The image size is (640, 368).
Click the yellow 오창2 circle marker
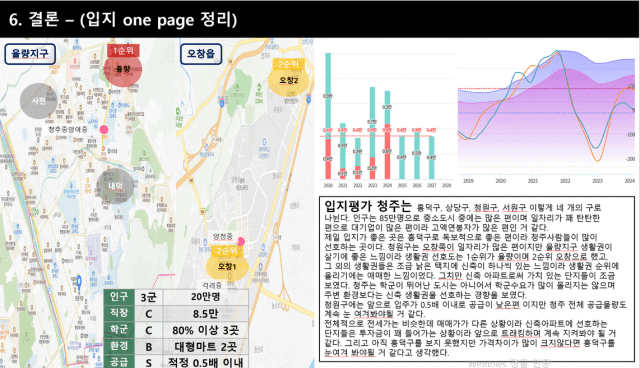pos(289,80)
